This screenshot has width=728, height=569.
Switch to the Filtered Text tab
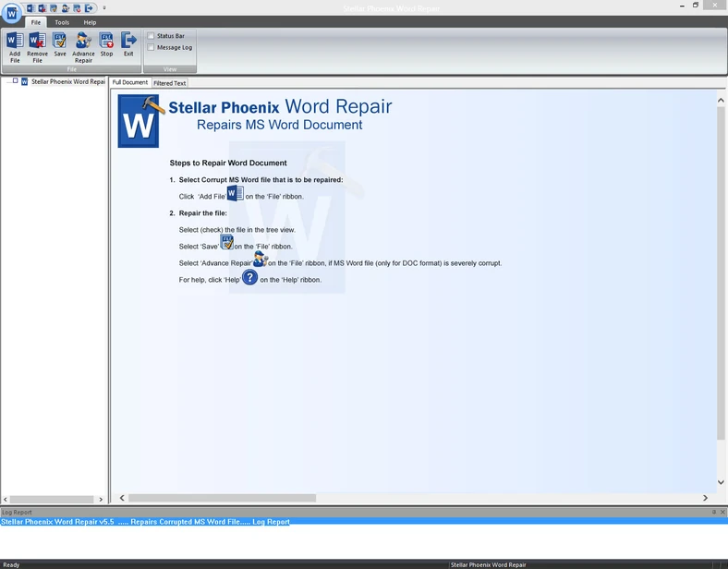click(169, 83)
